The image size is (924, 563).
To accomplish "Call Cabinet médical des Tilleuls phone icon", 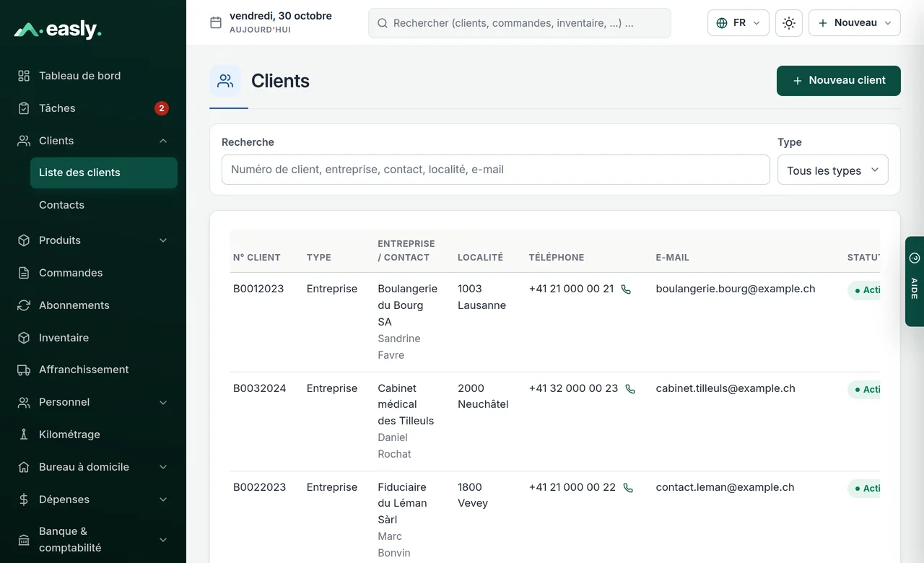I will 630,389.
